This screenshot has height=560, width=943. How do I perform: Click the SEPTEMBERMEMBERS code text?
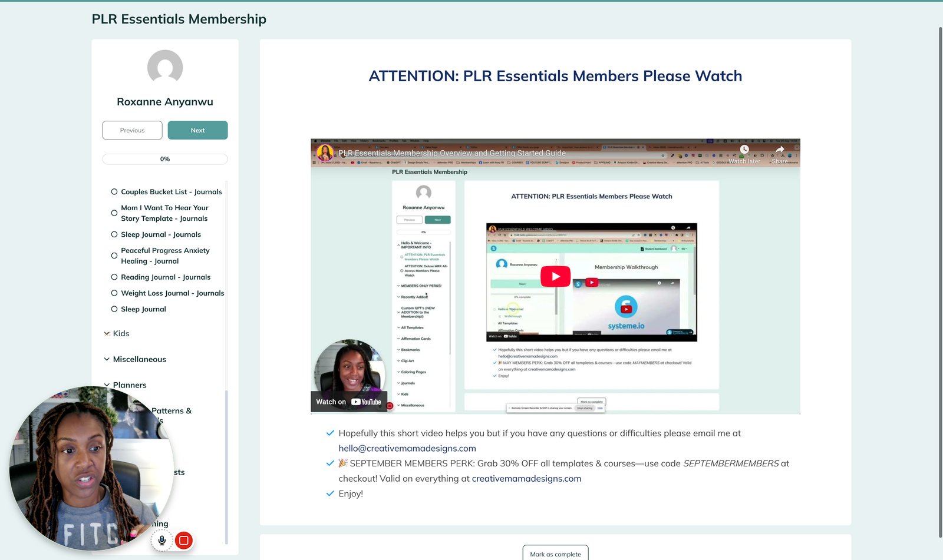click(x=731, y=463)
